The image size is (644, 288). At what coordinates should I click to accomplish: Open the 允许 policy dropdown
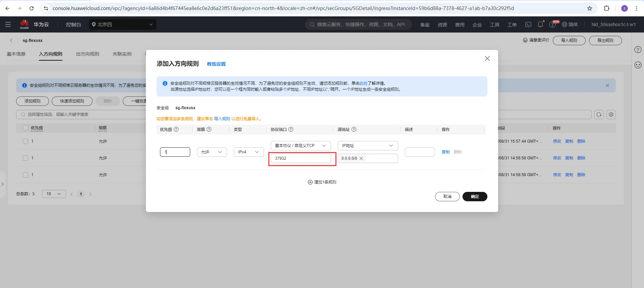pos(212,152)
